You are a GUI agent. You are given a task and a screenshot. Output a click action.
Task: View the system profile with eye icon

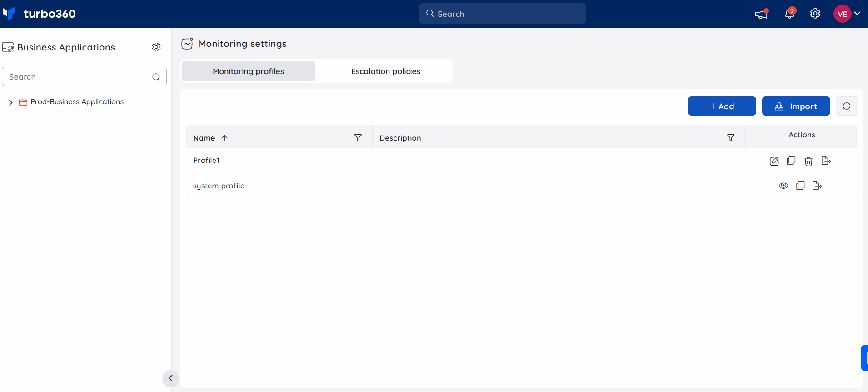783,186
